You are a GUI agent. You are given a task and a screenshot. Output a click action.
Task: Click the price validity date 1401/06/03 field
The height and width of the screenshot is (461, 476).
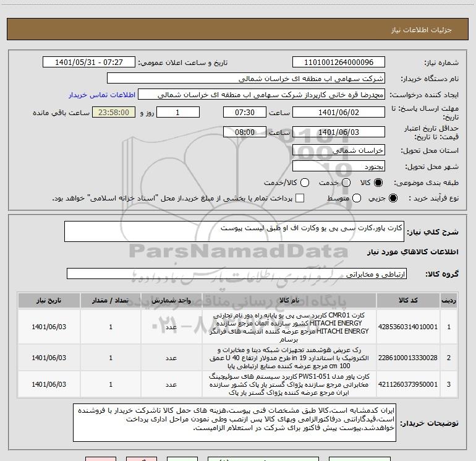point(339,132)
